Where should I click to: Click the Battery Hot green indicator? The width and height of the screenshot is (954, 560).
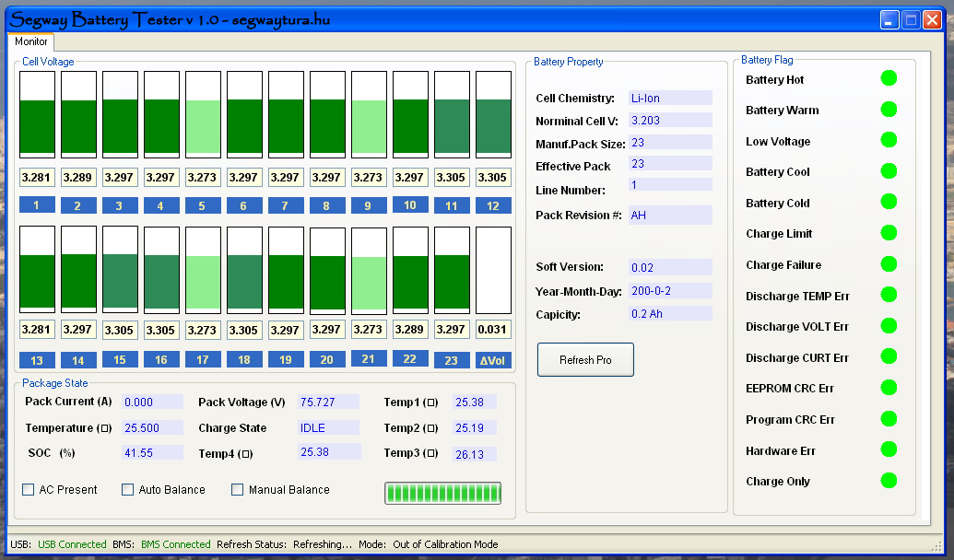point(889,79)
